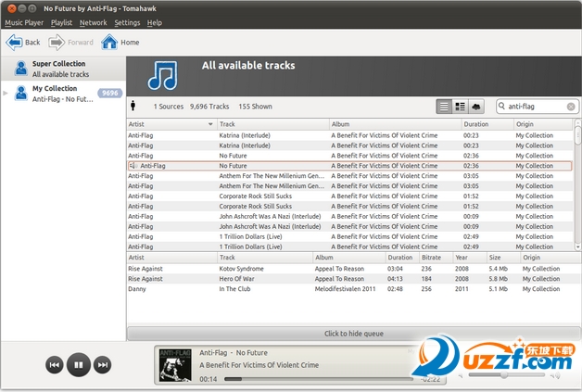The image size is (582, 392).
Task: Click '9,696 Tracks' status text
Action: [x=209, y=107]
